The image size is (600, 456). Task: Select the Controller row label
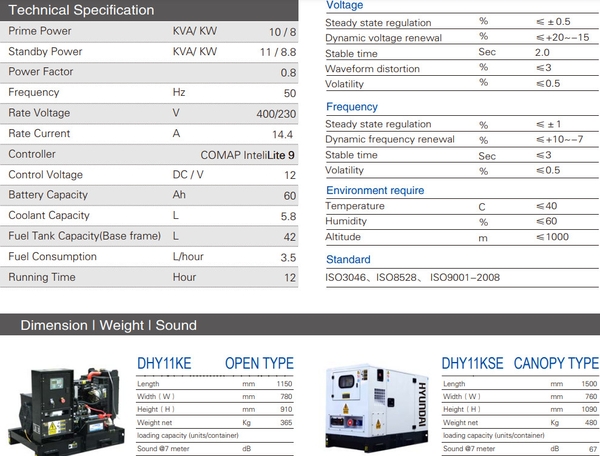click(32, 154)
